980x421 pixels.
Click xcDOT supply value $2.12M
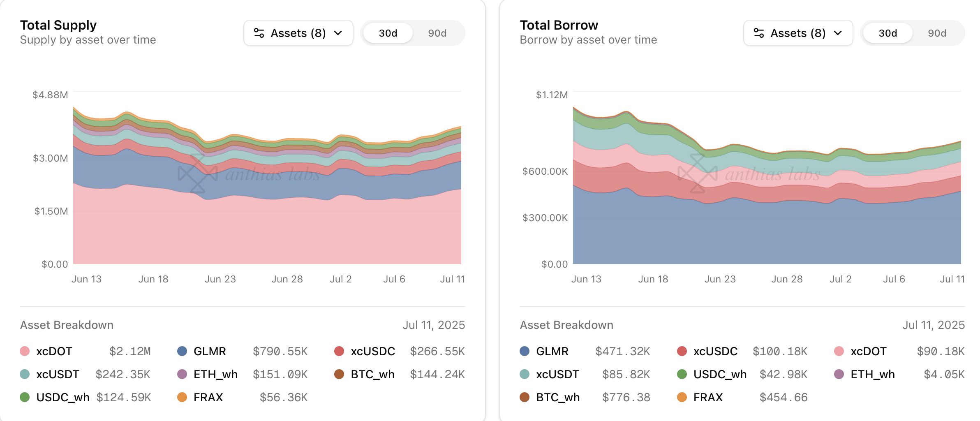tap(130, 352)
